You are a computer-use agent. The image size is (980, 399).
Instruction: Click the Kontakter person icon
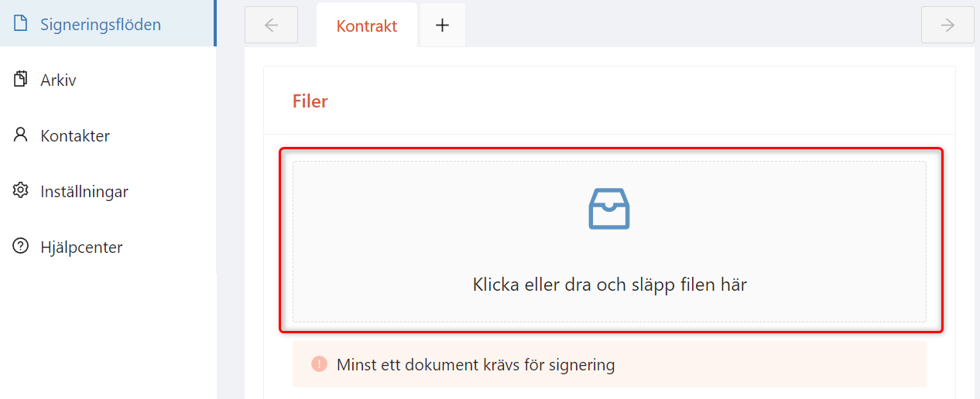point(21,135)
